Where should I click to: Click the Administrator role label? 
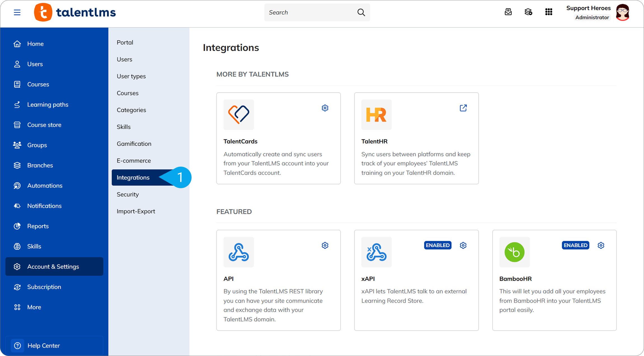592,17
